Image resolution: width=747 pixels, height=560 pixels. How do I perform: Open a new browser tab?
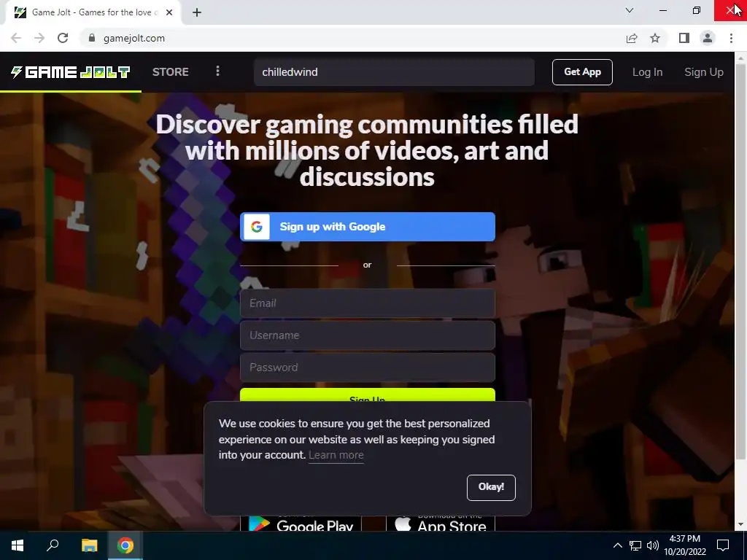pos(197,12)
